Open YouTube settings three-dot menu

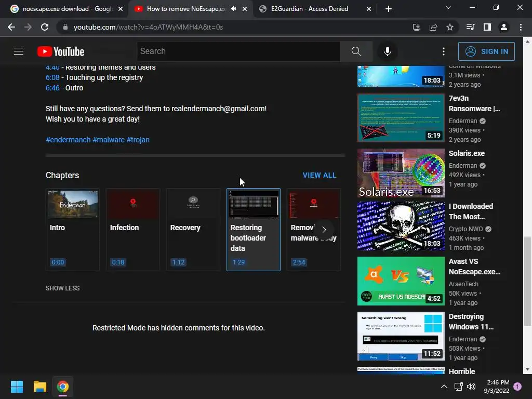tap(444, 51)
